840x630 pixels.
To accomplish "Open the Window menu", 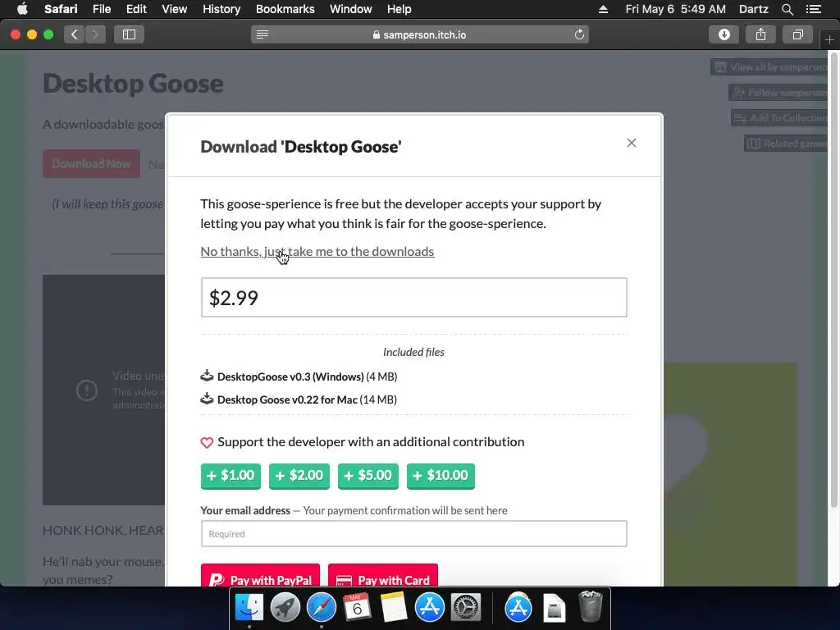I will click(351, 9).
